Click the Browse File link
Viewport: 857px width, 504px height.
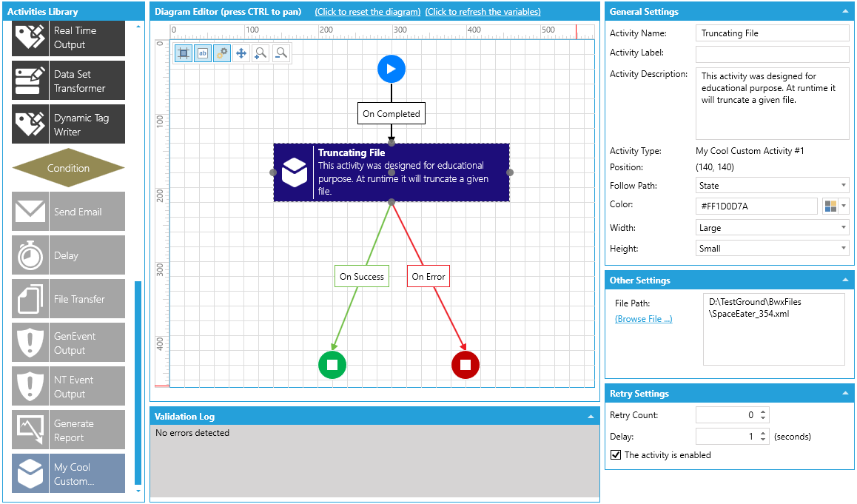(643, 319)
